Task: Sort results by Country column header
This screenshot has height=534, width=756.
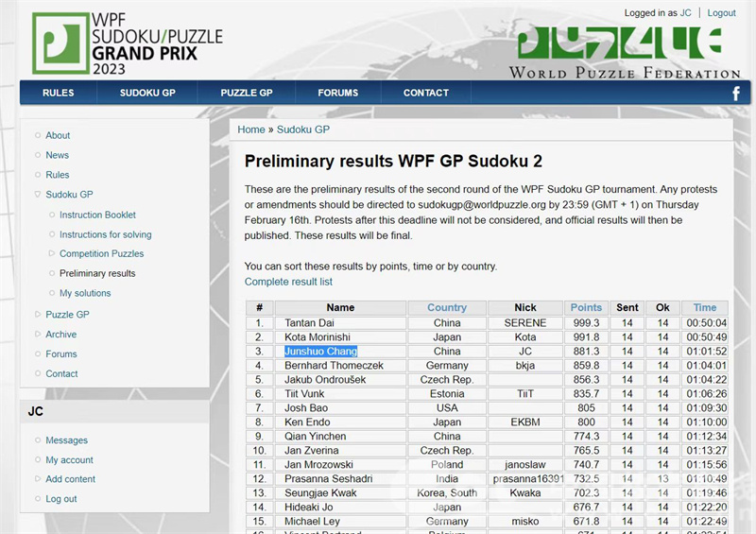Action: pos(447,307)
